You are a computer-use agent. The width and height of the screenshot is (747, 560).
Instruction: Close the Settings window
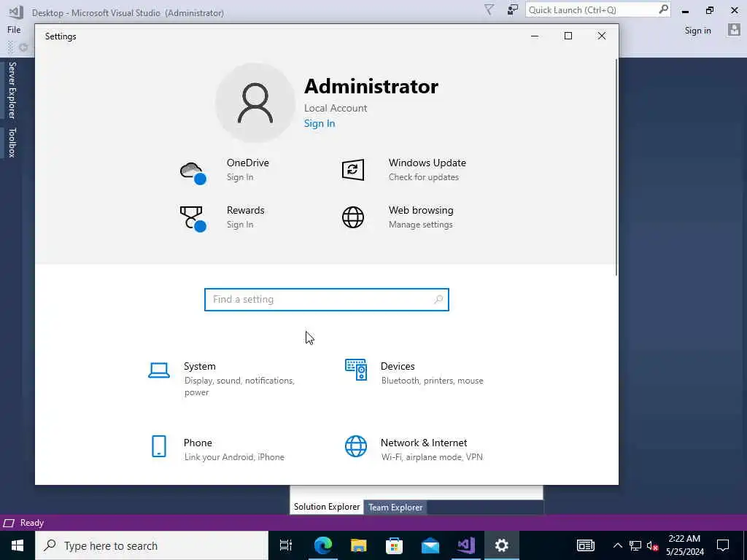(x=602, y=36)
